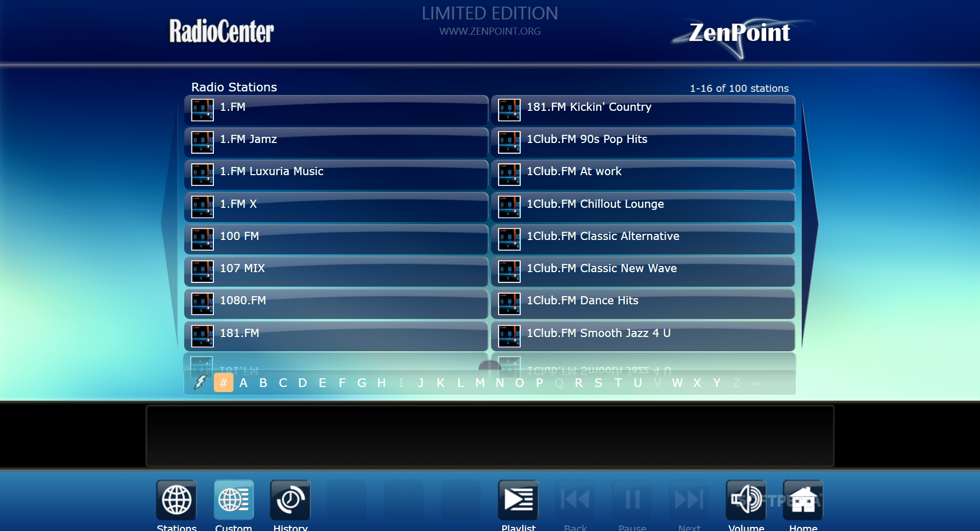The height and width of the screenshot is (531, 980).
Task: Click the Next track button
Action: [689, 500]
